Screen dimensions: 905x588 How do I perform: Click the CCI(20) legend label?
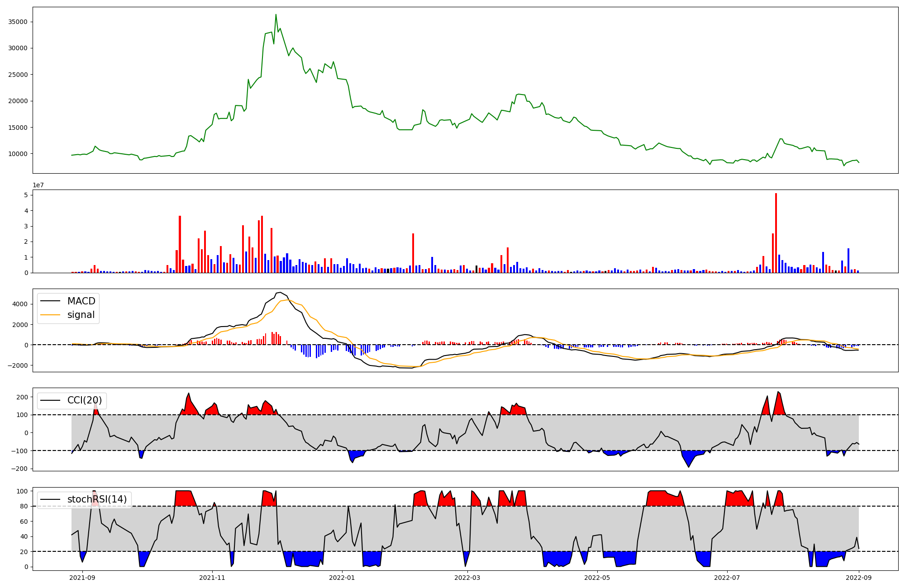click(x=85, y=400)
